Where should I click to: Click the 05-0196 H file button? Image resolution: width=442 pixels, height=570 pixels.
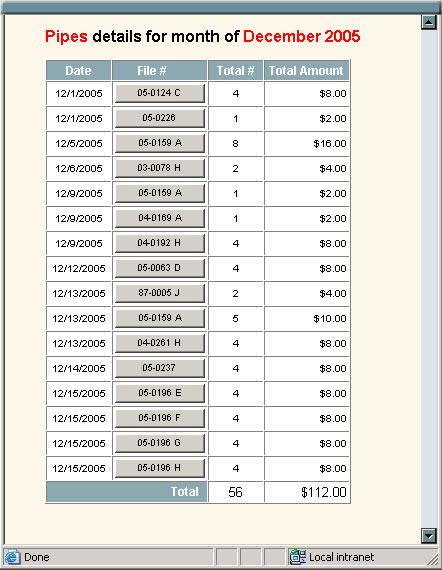pyautogui.click(x=160, y=468)
